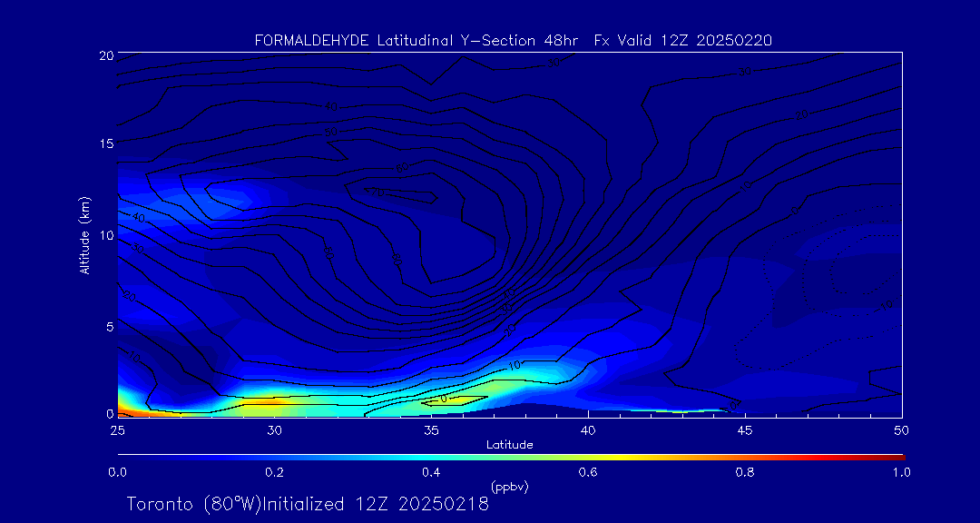Click the contour label 70 in the plot
The image size is (980, 523).
click(x=377, y=192)
